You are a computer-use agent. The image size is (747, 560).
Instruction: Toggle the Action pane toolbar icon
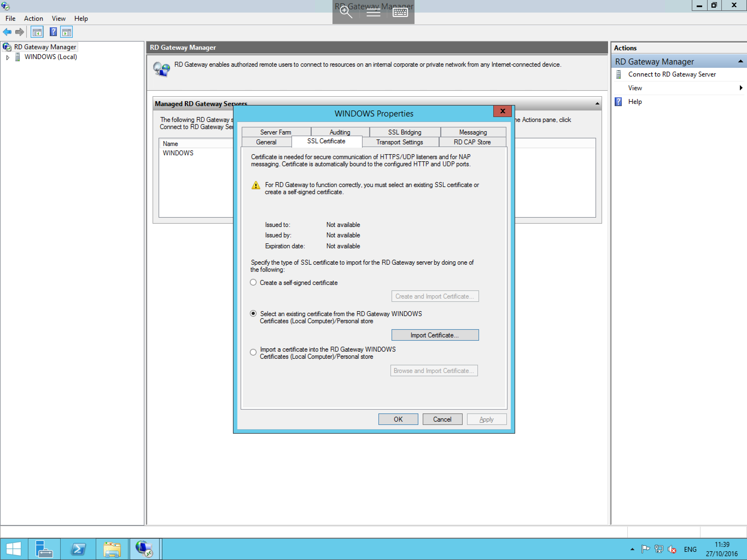[66, 32]
